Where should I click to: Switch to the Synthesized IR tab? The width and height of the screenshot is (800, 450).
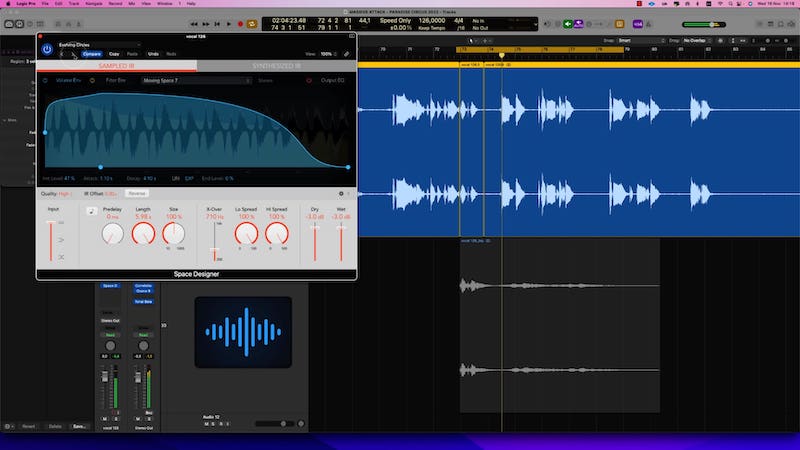pos(277,66)
